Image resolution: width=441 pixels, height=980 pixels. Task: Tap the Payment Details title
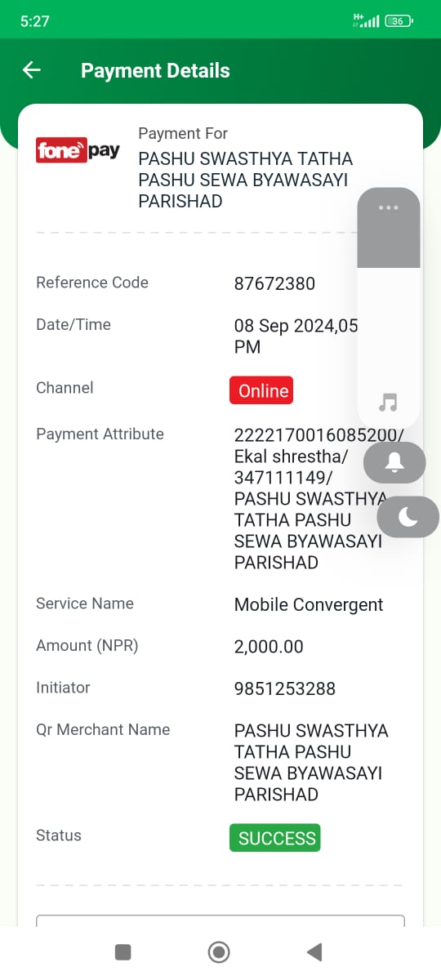click(x=155, y=71)
